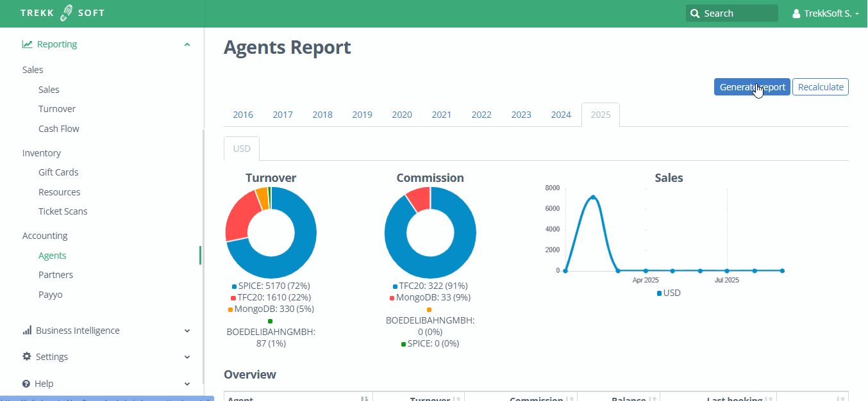Click the Reporting line-chart icon
This screenshot has width=868, height=401.
tap(27, 44)
